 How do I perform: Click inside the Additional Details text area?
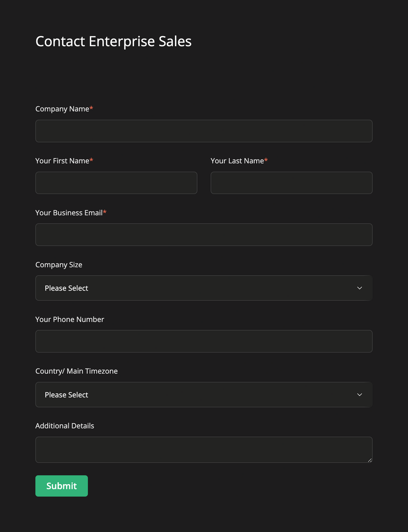204,449
